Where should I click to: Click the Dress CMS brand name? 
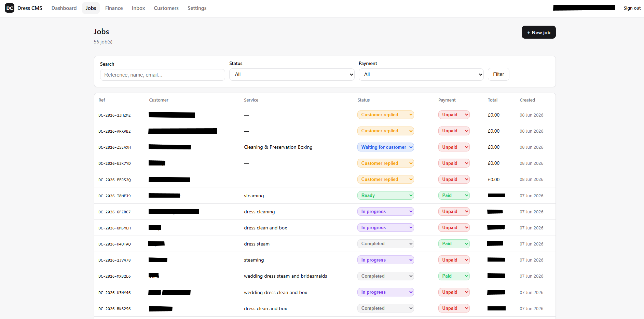pos(30,8)
